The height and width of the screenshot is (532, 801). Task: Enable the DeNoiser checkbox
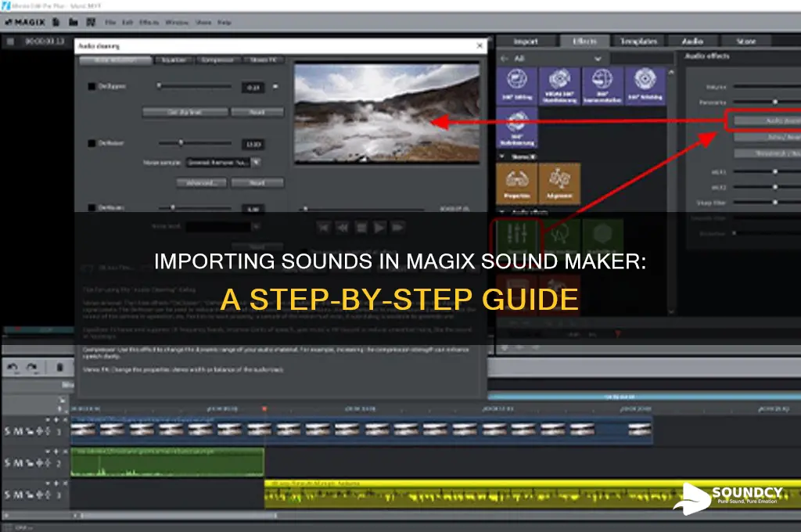click(x=92, y=143)
